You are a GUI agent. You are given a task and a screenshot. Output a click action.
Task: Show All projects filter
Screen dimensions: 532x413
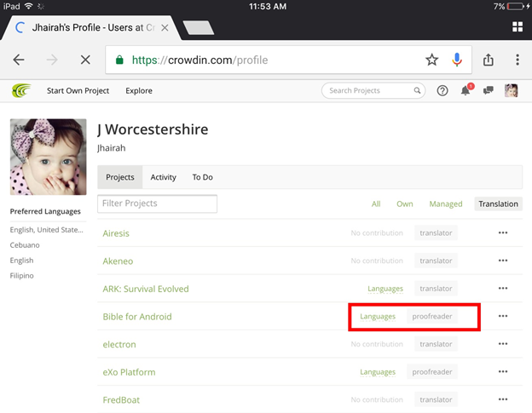[376, 204]
